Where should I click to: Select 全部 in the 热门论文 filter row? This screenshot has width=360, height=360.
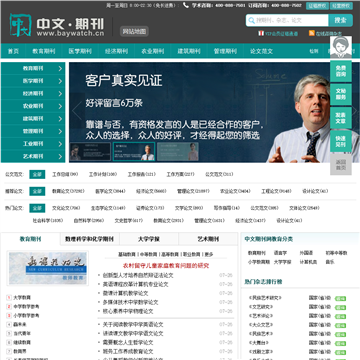(37, 208)
